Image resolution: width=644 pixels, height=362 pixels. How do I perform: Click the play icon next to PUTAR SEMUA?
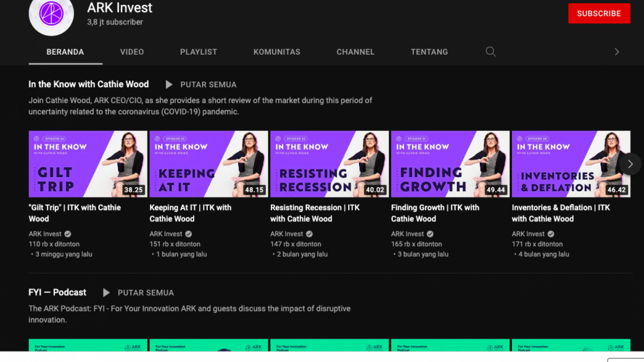coord(169,84)
